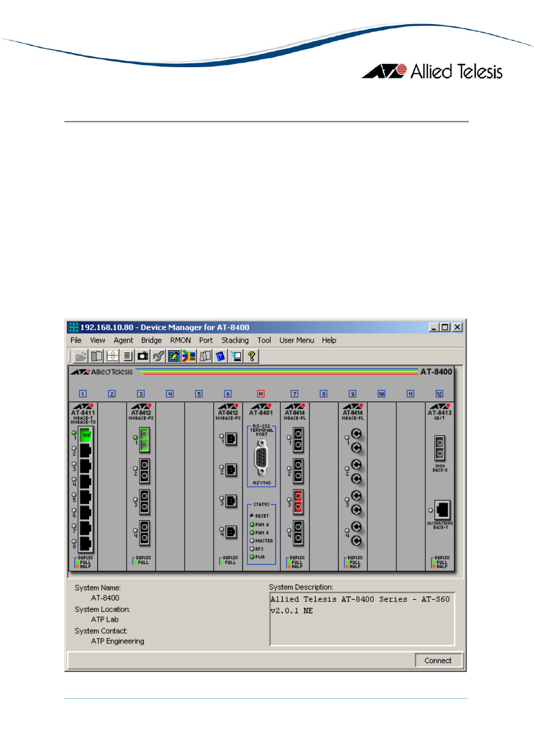This screenshot has height=756, width=534.
Task: Select slot number 2 marker
Action: 112,394
